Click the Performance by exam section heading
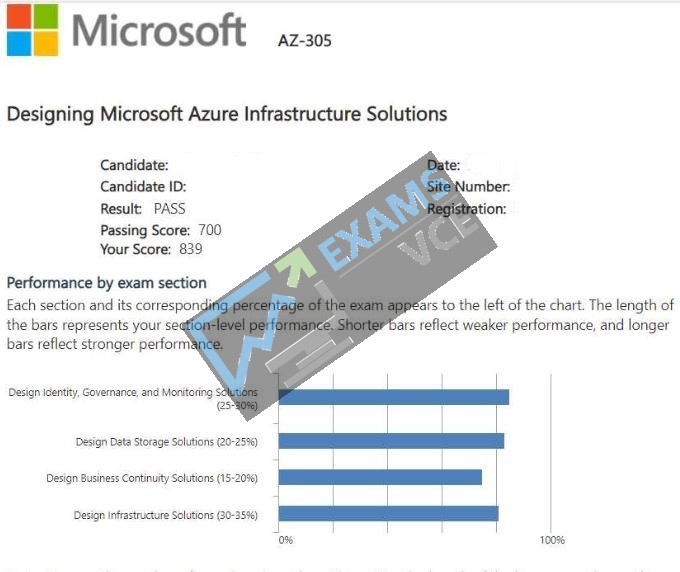The image size is (680, 572). pyautogui.click(x=107, y=283)
